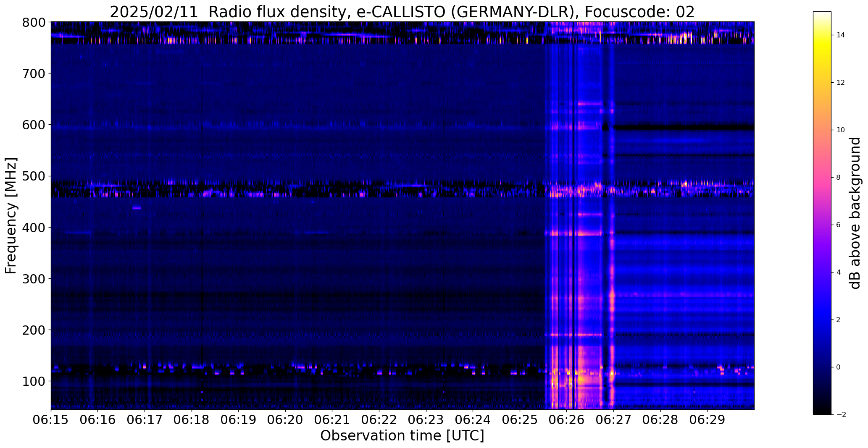Click the colorbar tick label 14

click(x=841, y=35)
